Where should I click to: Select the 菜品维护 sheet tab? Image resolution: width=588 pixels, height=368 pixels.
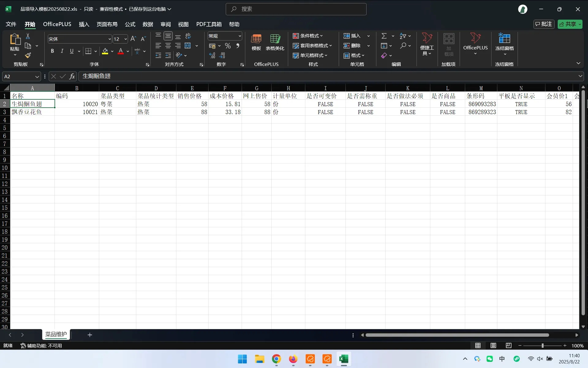56,335
